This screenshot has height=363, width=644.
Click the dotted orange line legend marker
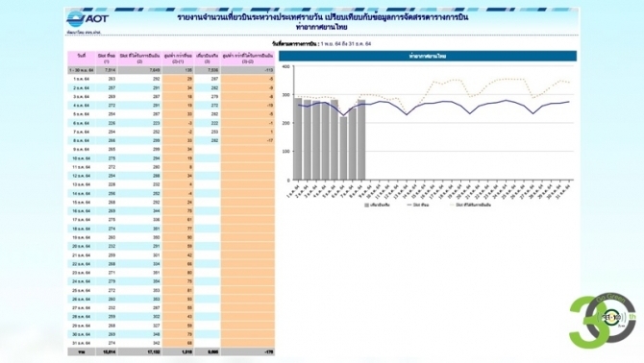(x=452, y=205)
